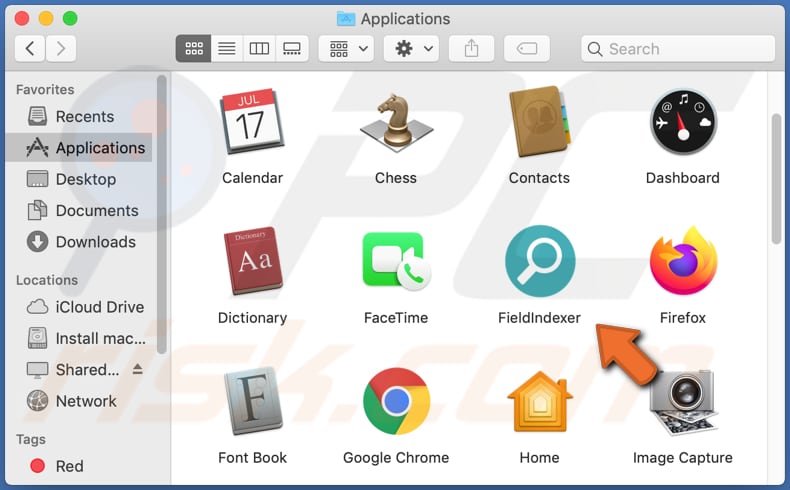The image size is (790, 490).
Task: Eject the Shared... volume
Action: [x=138, y=370]
